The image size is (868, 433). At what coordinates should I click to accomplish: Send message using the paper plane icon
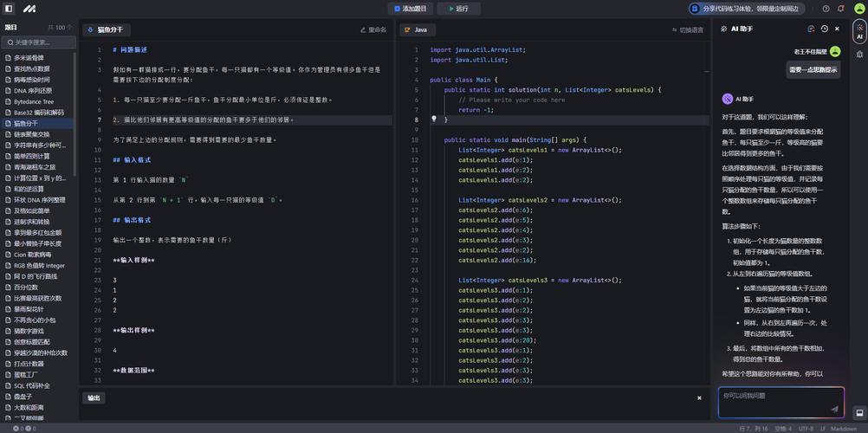834,409
